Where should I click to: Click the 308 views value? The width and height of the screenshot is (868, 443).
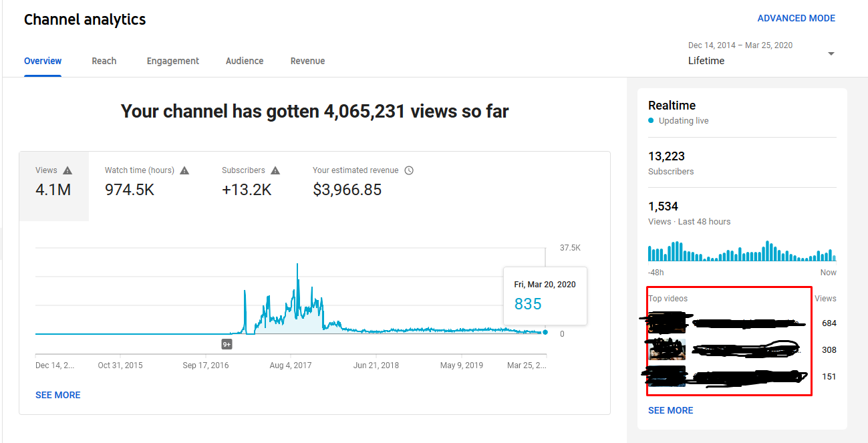829,350
